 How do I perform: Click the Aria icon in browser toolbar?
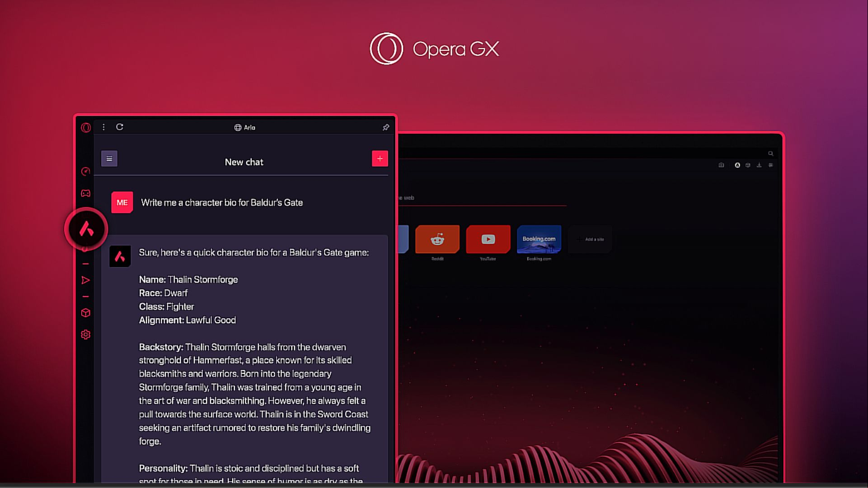click(x=737, y=165)
